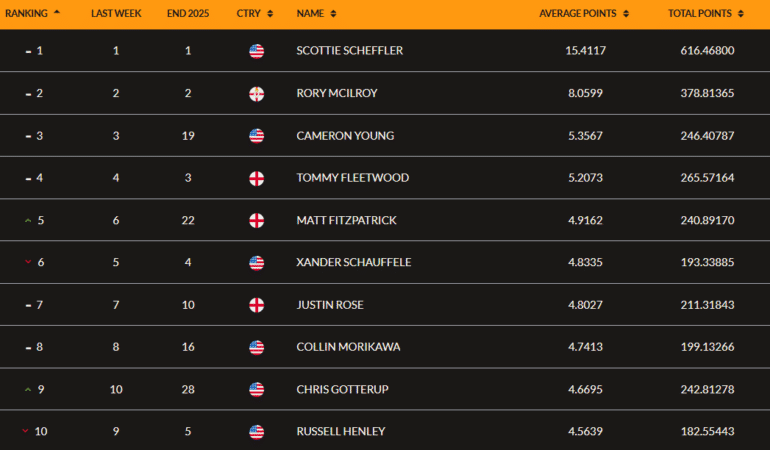Click Scottie Scheffler's USA flag icon
Screen dimensions: 770x450
click(x=257, y=51)
